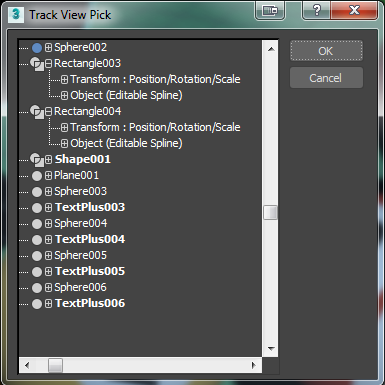This screenshot has height=385, width=385.
Task: Click the vertical scrollbar down arrow
Action: 271,349
